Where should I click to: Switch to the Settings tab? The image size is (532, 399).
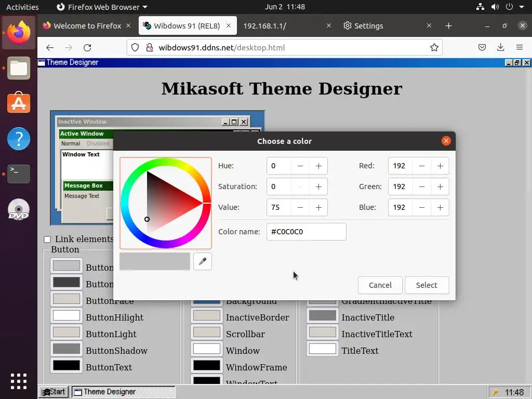(x=387, y=26)
